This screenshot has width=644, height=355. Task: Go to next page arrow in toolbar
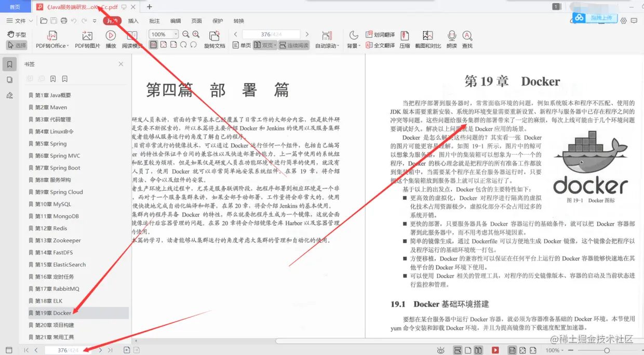click(307, 34)
